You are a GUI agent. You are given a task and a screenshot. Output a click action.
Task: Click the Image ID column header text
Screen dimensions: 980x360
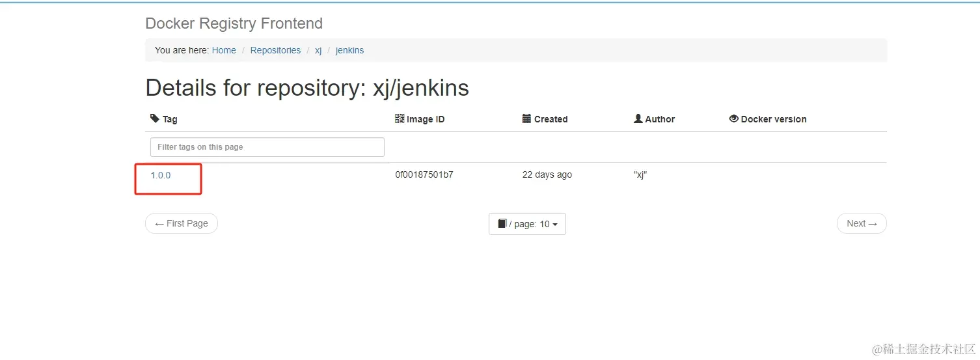(426, 119)
